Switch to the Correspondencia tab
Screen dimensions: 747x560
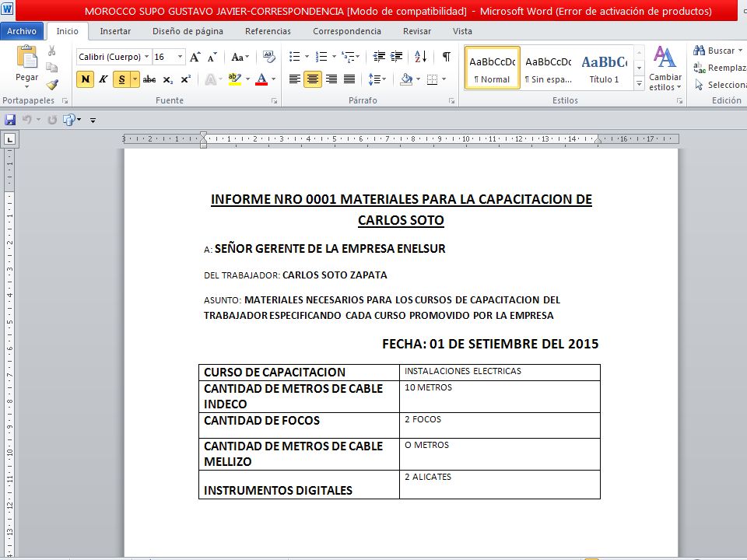tap(347, 31)
